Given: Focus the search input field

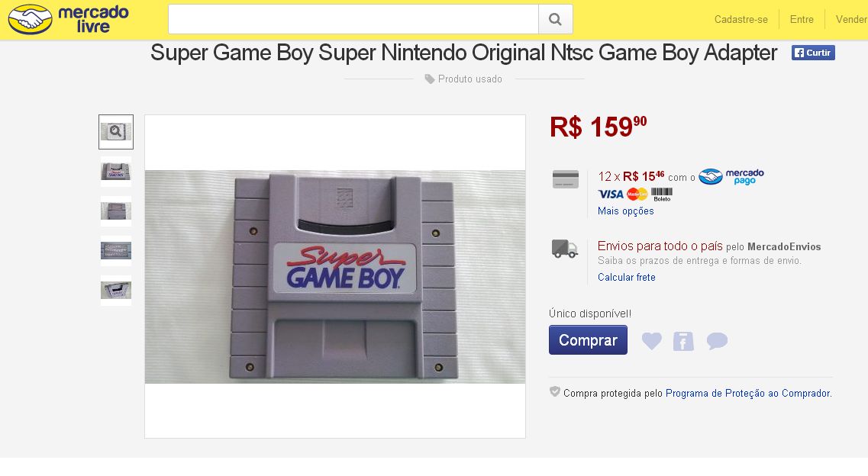Looking at the screenshot, I should [x=353, y=19].
